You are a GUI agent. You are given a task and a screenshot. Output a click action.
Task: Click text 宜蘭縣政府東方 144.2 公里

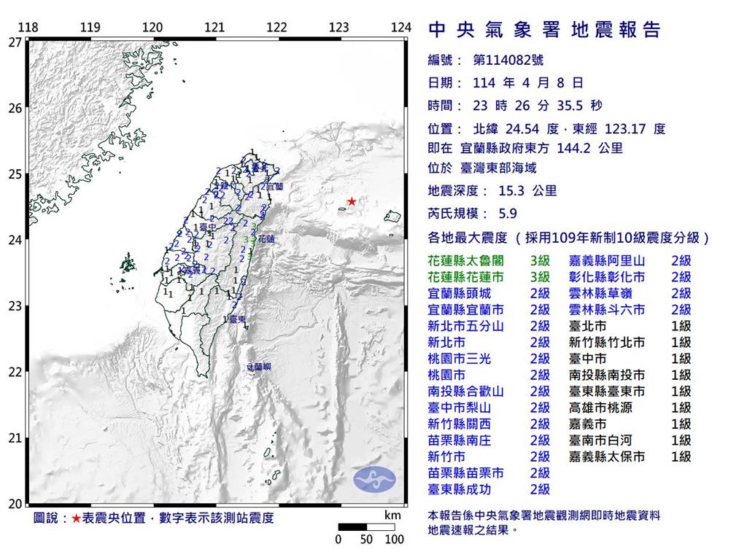coord(541,148)
